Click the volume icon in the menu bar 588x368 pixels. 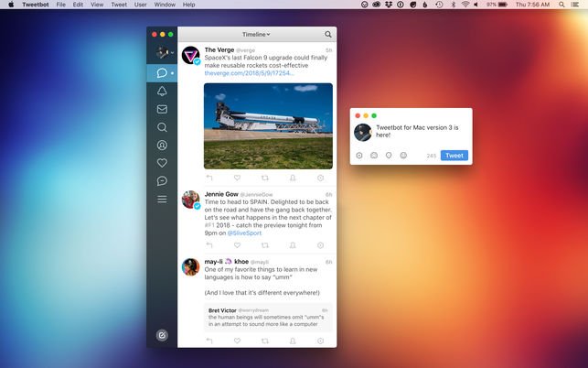(476, 5)
